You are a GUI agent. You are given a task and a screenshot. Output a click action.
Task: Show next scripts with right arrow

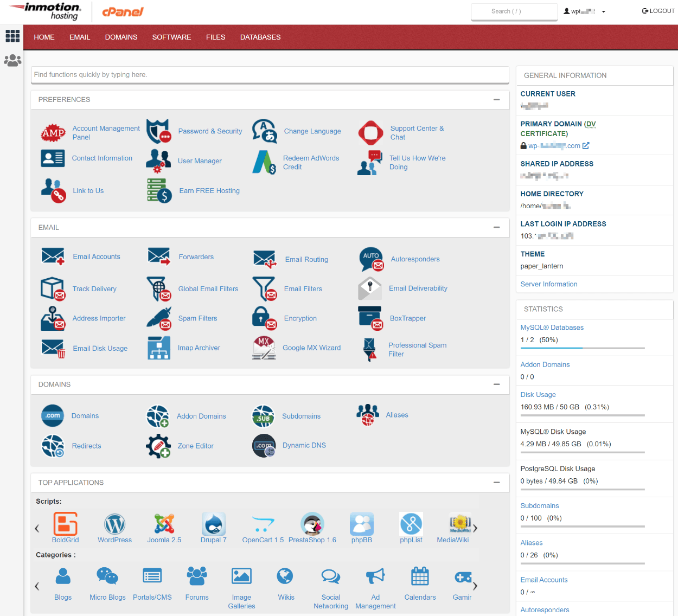(475, 528)
